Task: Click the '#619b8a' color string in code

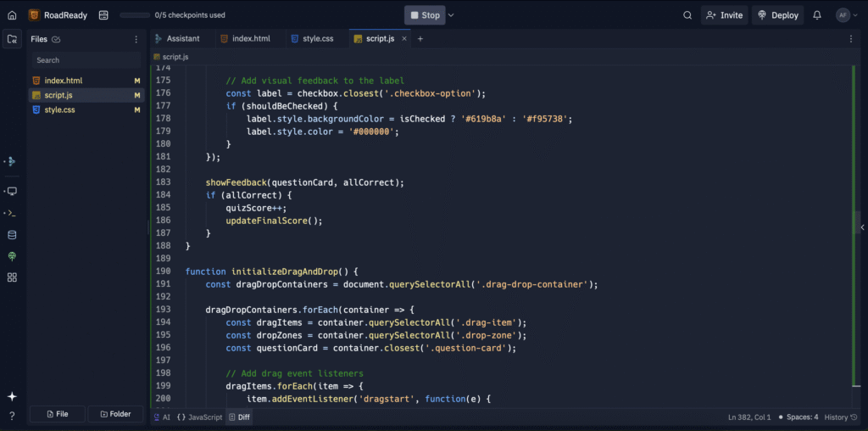Action: coord(483,119)
